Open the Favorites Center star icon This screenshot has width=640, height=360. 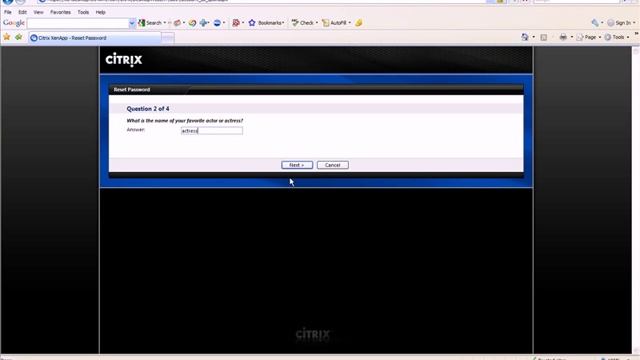7,38
